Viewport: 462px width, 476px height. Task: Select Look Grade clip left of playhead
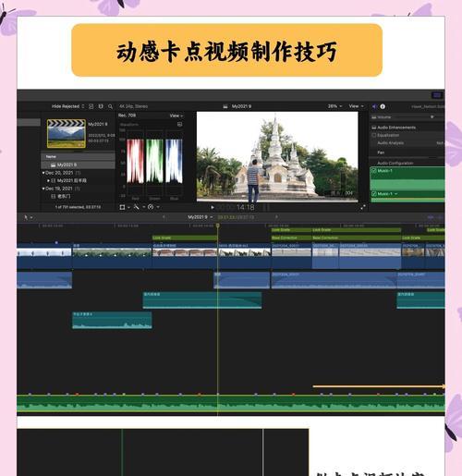click(x=185, y=238)
